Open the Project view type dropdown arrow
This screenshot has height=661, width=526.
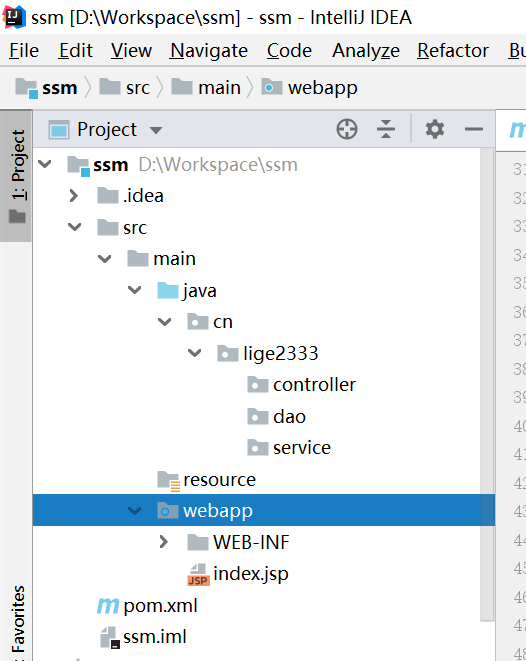156,130
